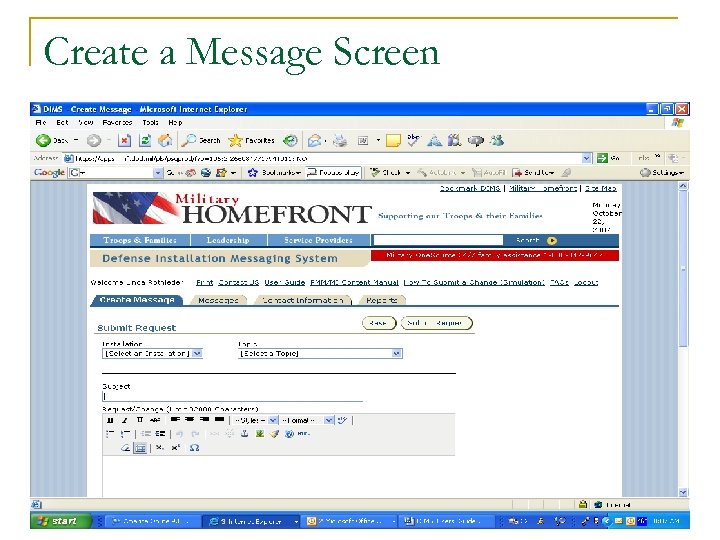Click the Redo icon in editor toolbar

[x=195, y=433]
